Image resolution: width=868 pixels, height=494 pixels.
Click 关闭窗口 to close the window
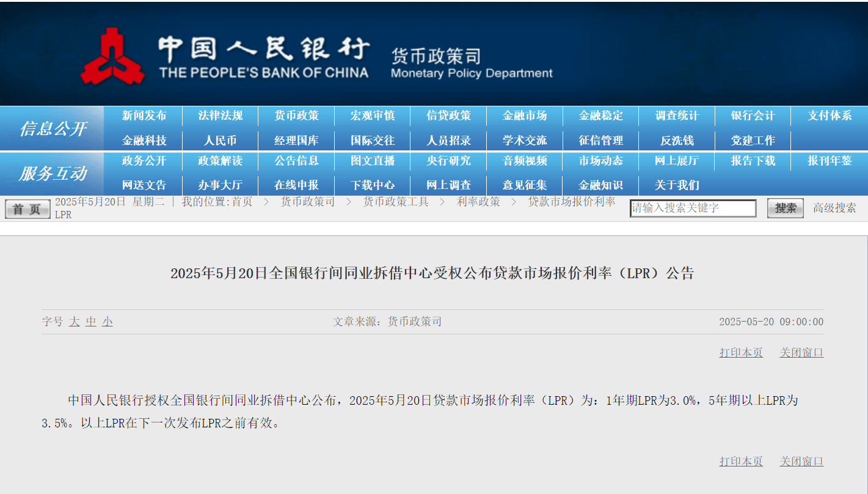point(801,352)
